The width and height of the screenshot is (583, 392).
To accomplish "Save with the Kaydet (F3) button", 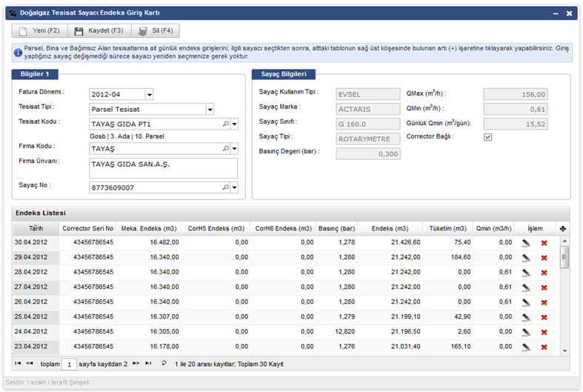I will tap(99, 30).
